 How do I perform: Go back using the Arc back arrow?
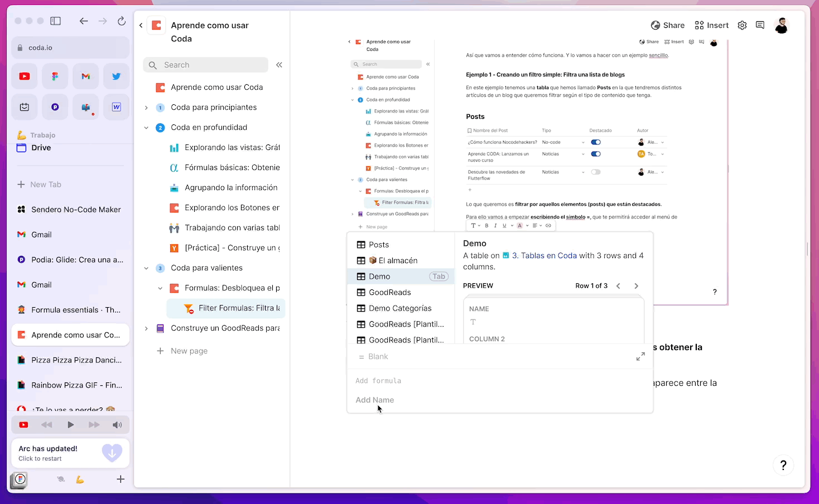pos(84,21)
